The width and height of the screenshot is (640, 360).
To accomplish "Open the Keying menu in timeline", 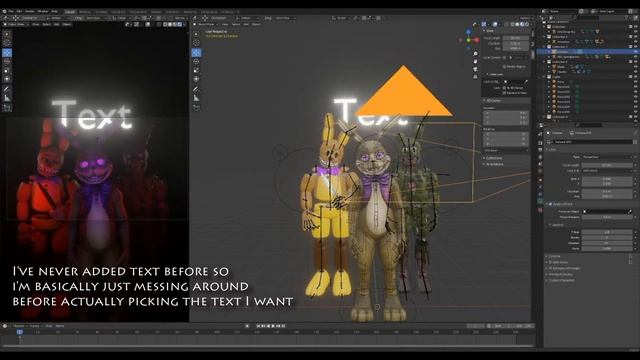I will pyautogui.click(x=35, y=326).
